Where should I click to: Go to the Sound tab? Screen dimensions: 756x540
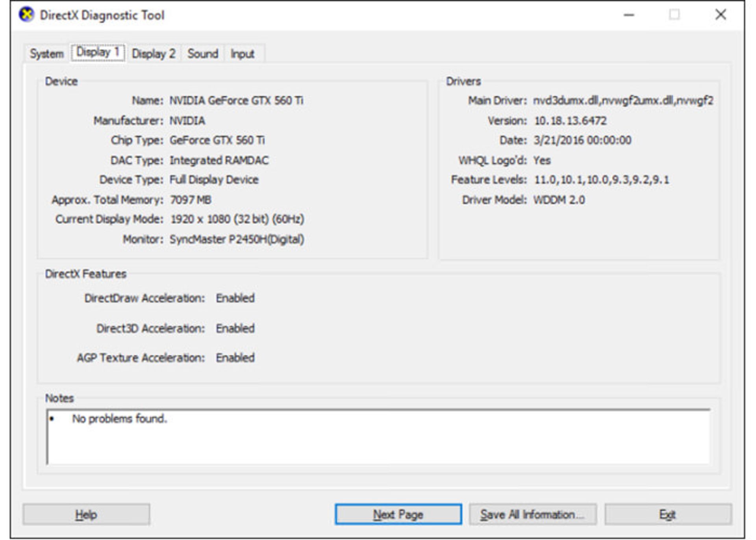tap(203, 54)
